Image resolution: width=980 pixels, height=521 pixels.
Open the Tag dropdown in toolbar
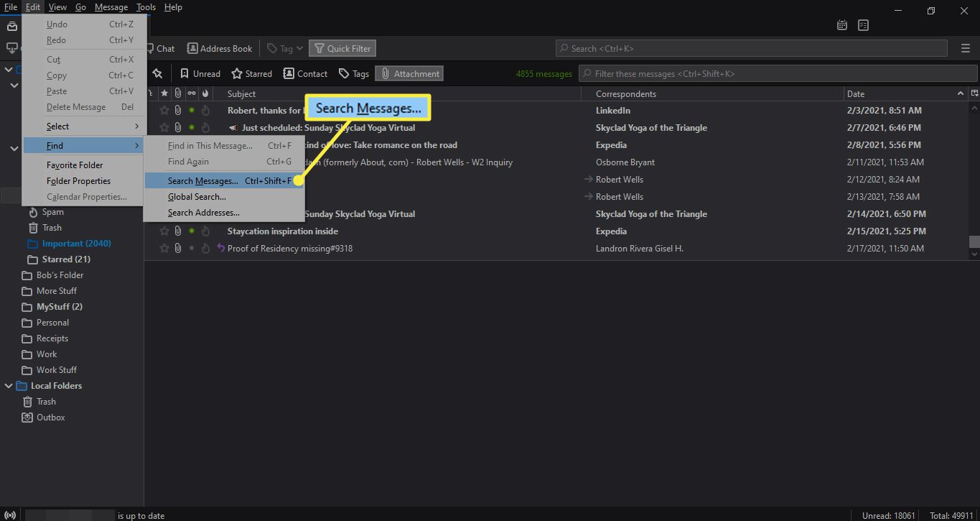pos(285,48)
